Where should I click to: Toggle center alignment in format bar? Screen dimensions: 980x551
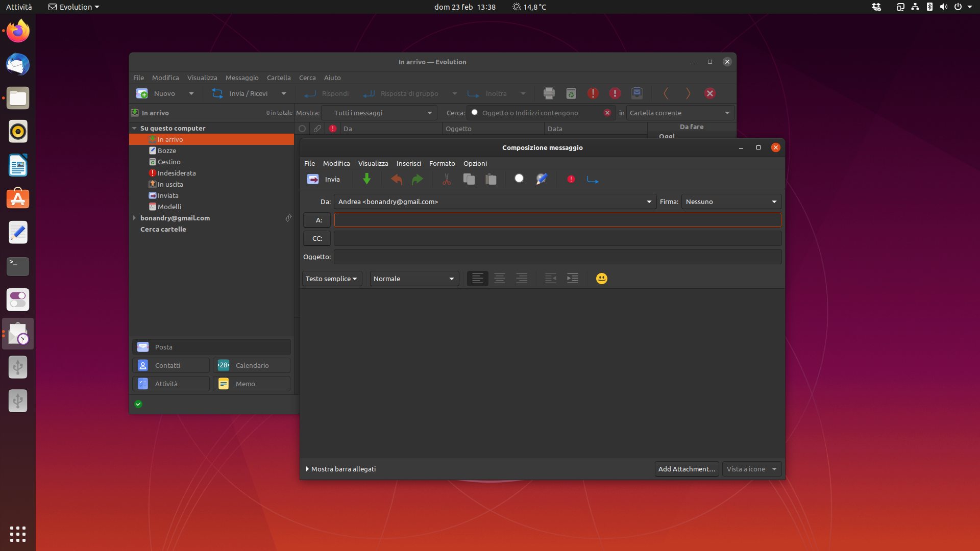tap(500, 279)
